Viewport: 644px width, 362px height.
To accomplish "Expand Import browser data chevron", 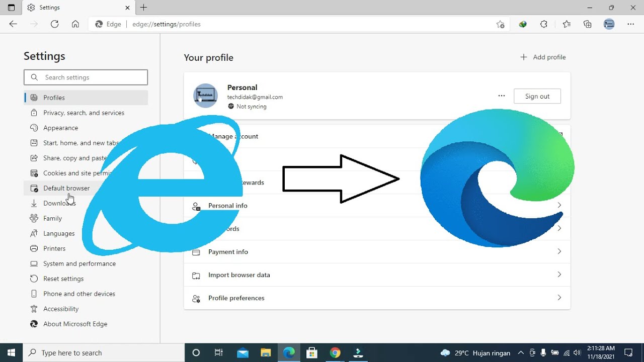I will (x=559, y=275).
